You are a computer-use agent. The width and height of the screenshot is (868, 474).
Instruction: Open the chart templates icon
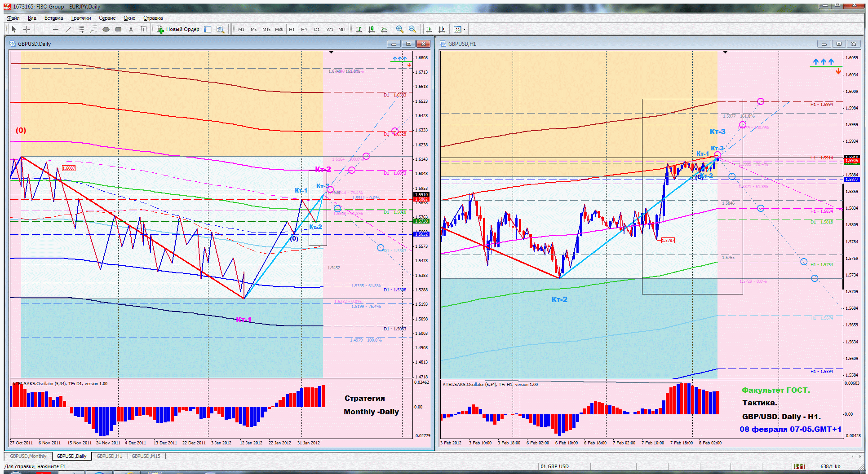pyautogui.click(x=457, y=29)
